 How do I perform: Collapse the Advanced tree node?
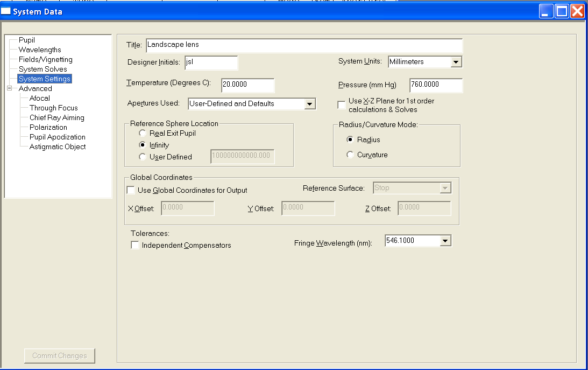9,89
